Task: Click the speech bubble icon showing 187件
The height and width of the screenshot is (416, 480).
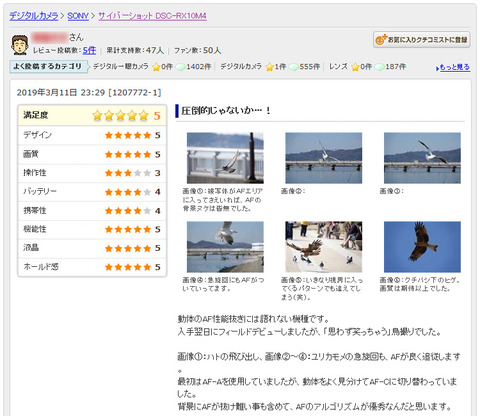Action: (x=380, y=67)
